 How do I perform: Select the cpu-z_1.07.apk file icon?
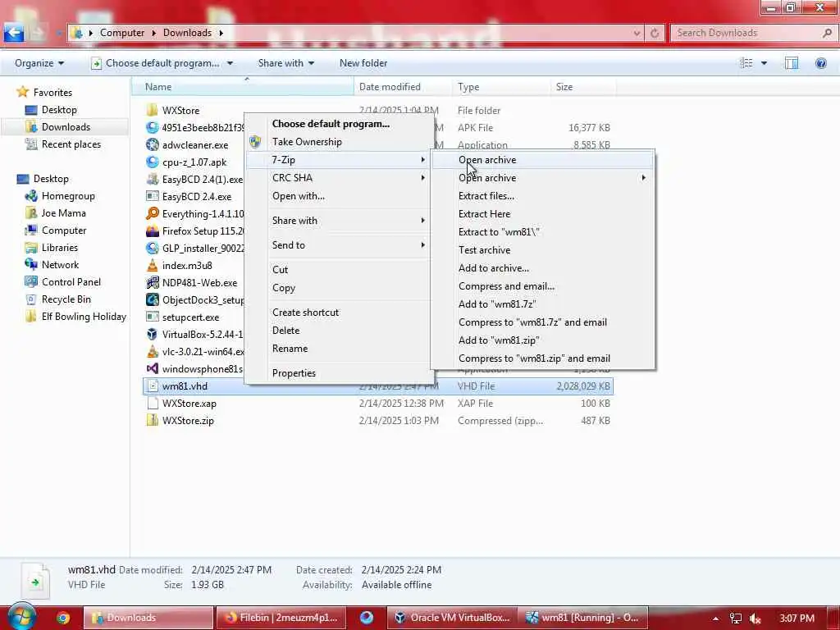(152, 162)
